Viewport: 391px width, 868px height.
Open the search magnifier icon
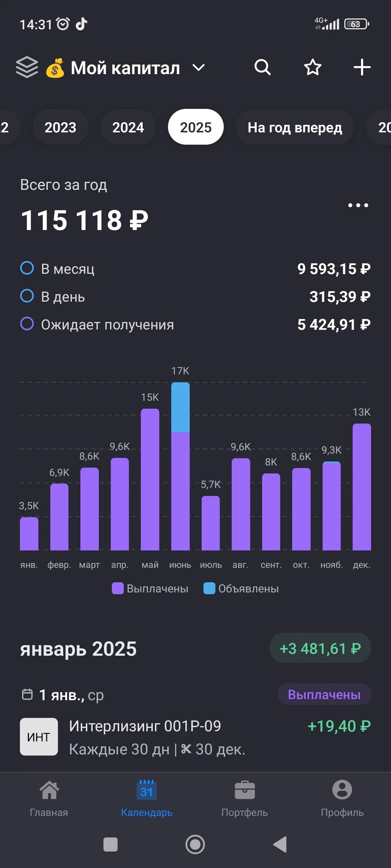click(262, 67)
